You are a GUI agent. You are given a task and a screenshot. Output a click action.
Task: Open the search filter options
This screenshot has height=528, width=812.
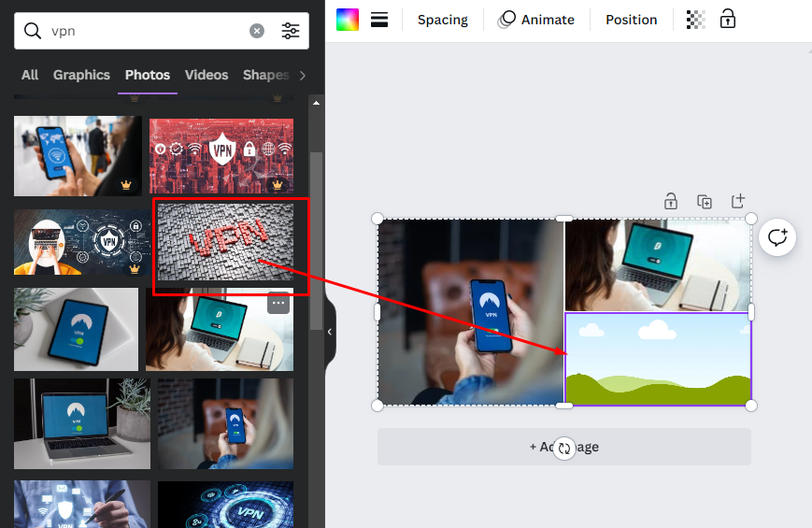coord(291,31)
